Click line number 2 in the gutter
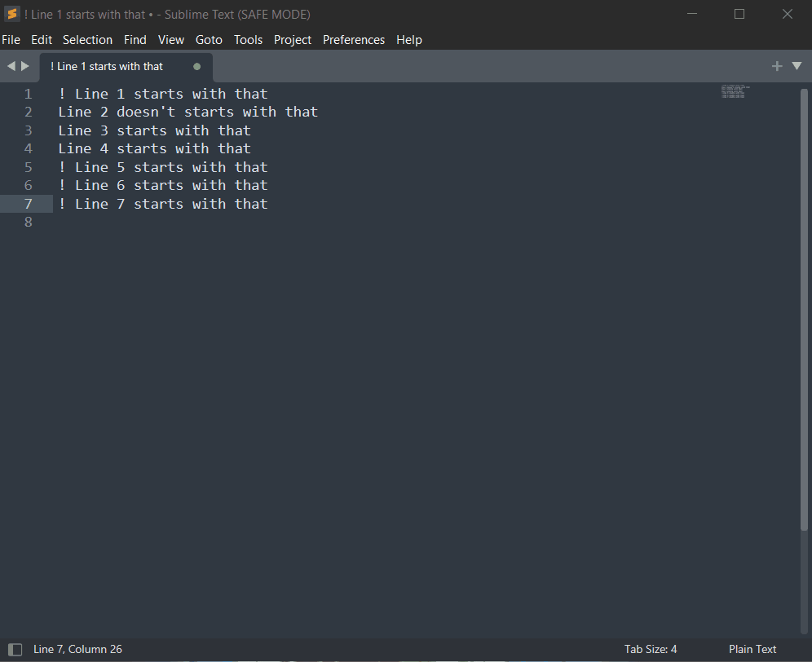This screenshot has width=812, height=662. (28, 112)
